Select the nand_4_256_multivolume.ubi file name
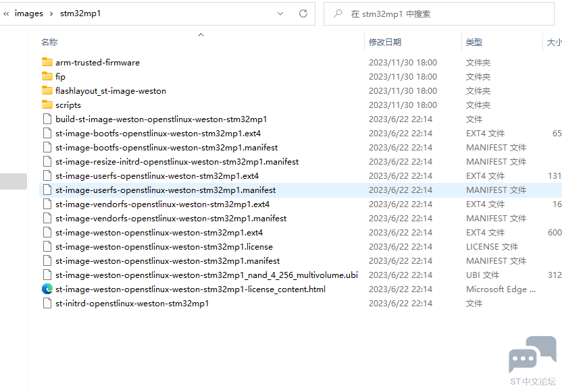 pyautogui.click(x=207, y=275)
